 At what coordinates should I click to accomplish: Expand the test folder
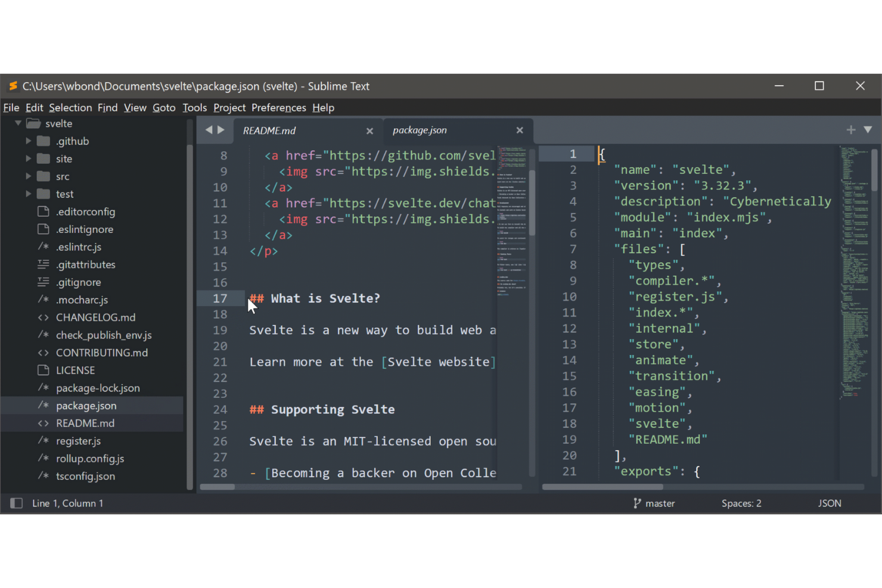tap(27, 194)
